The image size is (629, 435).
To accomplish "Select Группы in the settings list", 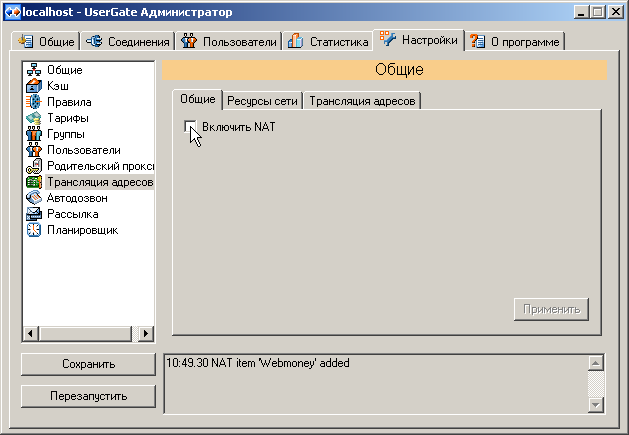I will coord(66,134).
